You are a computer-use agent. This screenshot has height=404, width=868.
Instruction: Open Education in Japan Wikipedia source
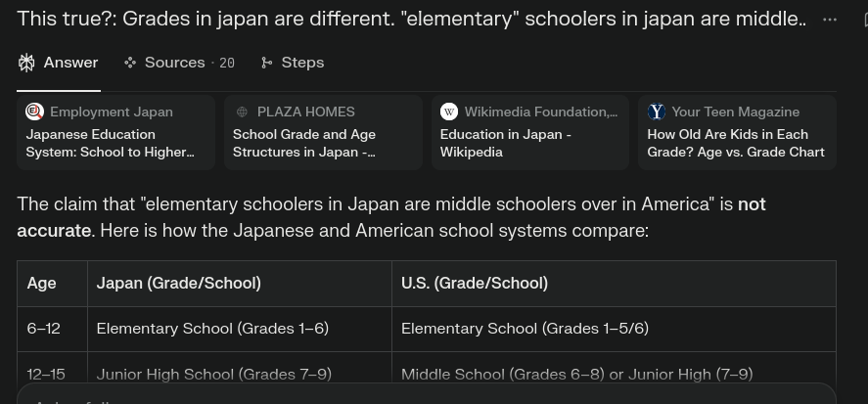[530, 132]
